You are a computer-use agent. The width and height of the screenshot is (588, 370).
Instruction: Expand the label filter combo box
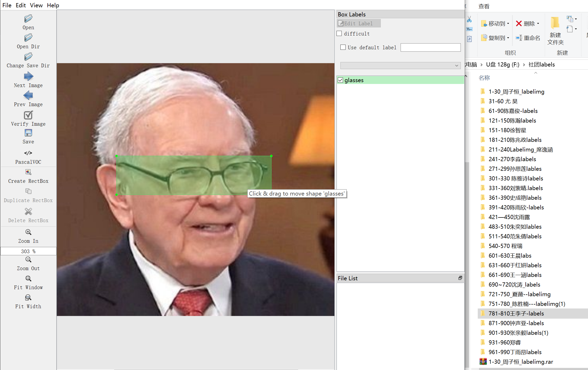(456, 65)
